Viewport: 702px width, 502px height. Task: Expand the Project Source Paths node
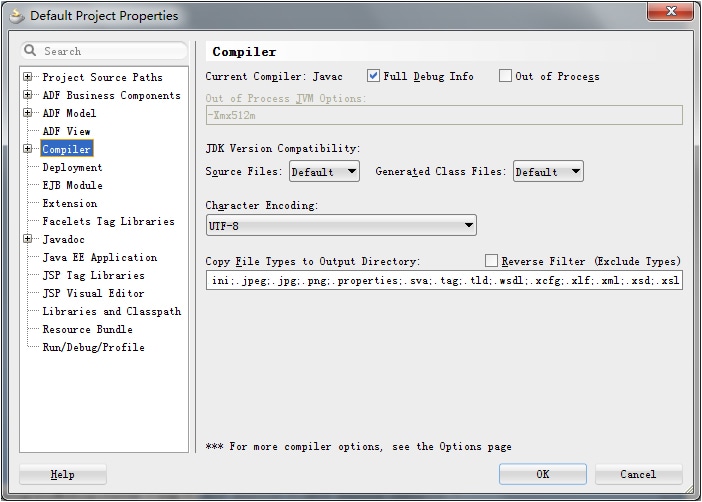point(28,78)
